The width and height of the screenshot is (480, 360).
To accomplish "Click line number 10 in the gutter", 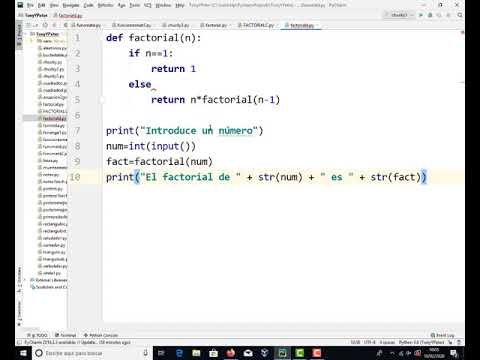I will click(75, 177).
